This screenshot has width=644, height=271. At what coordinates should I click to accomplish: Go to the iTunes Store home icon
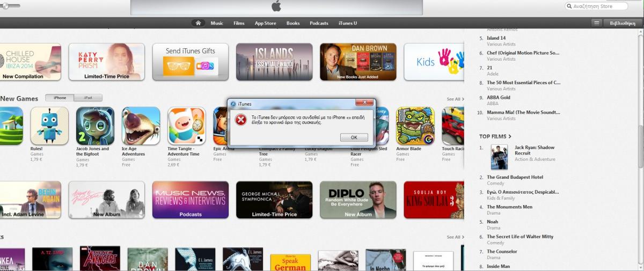[x=198, y=23]
